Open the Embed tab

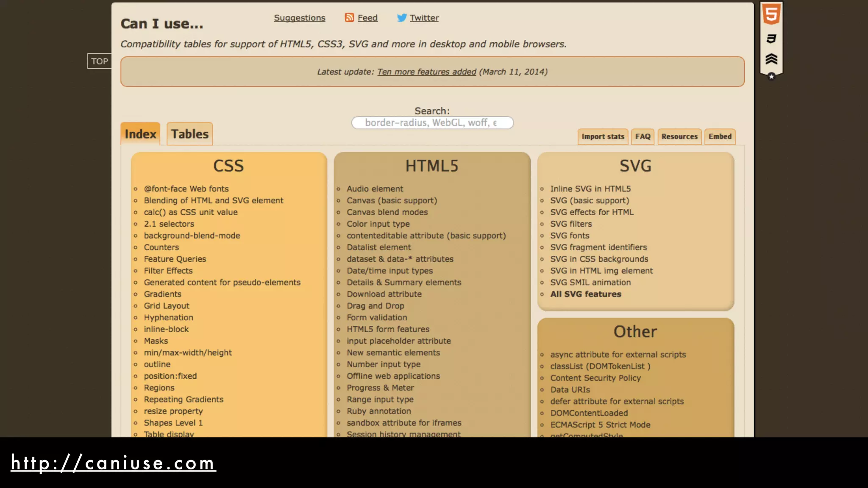pos(720,136)
